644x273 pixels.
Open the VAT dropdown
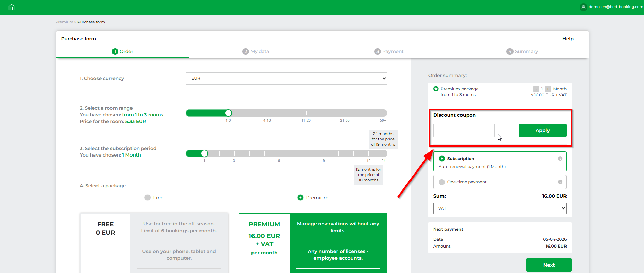click(500, 208)
